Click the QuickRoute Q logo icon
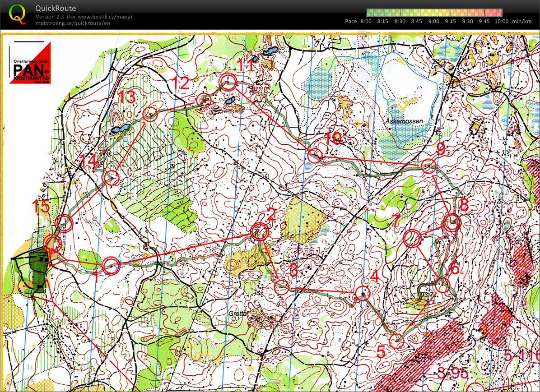 point(17,14)
